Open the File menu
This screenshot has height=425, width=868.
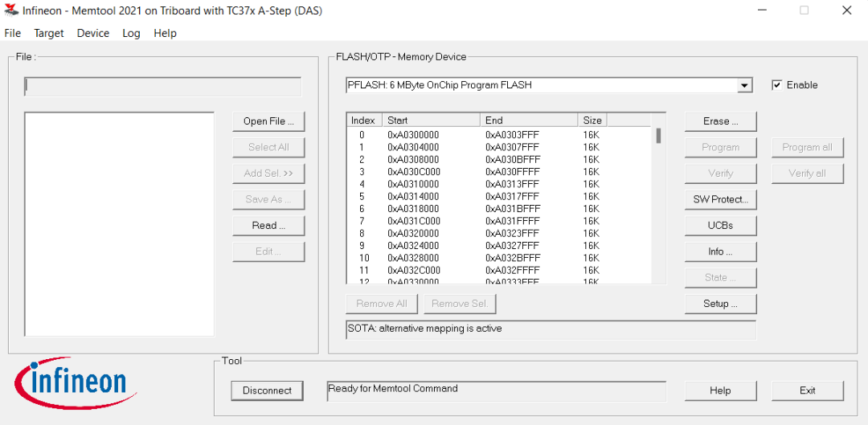tap(12, 33)
